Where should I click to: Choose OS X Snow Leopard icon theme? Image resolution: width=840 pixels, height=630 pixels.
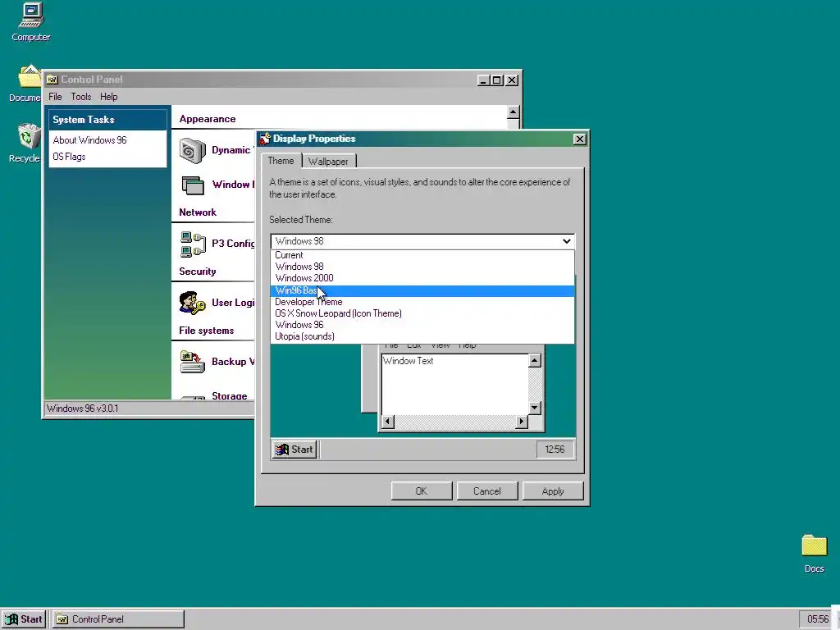click(422, 313)
